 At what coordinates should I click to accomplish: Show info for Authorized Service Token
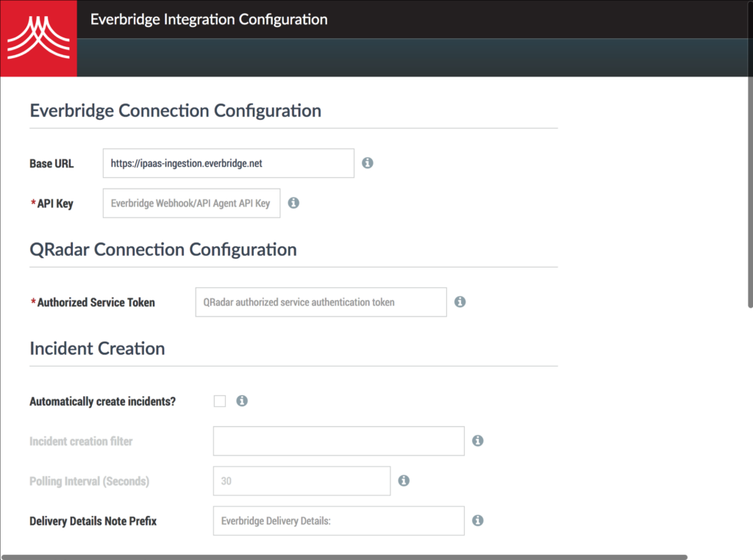(460, 302)
